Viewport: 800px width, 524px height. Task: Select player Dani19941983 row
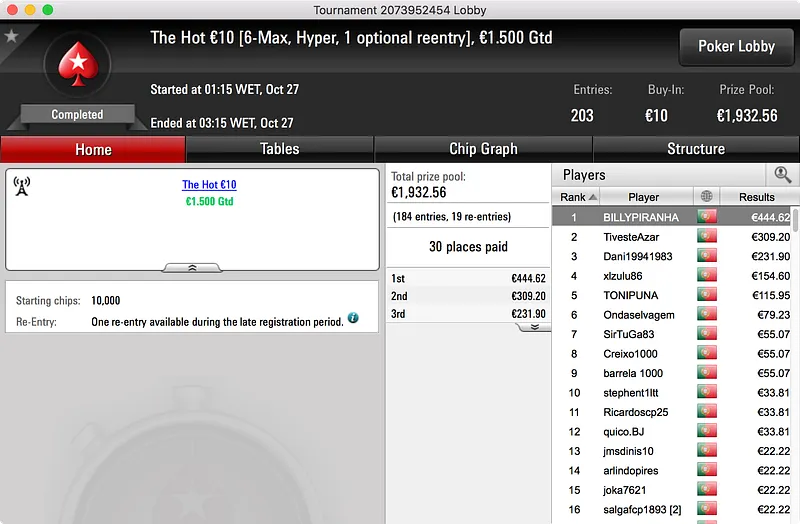point(672,256)
